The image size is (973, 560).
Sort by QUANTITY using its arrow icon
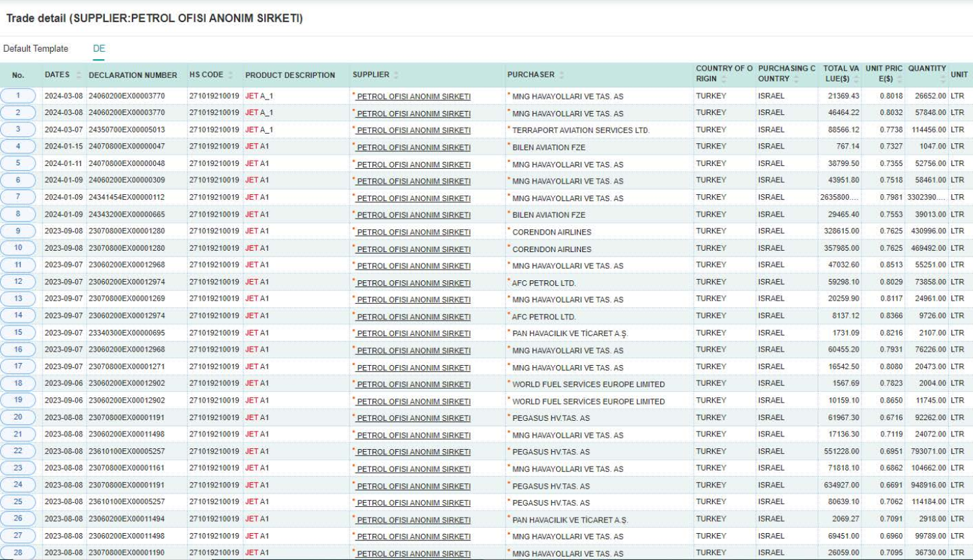942,79
